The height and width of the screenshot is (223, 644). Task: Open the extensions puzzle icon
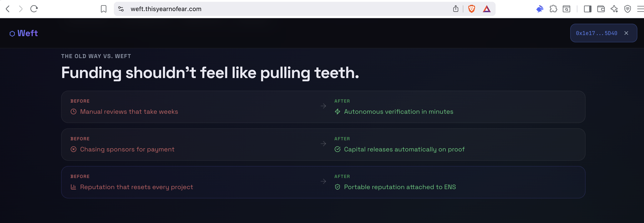click(553, 9)
